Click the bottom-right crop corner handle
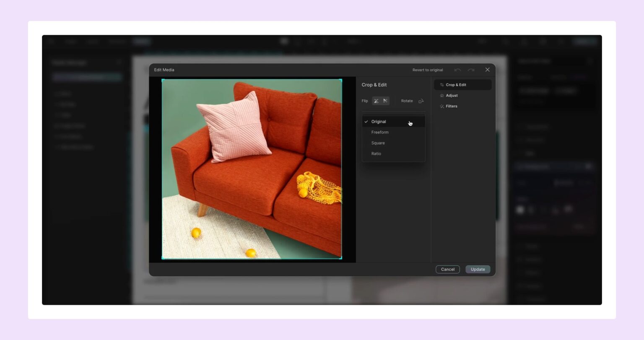 pos(341,258)
